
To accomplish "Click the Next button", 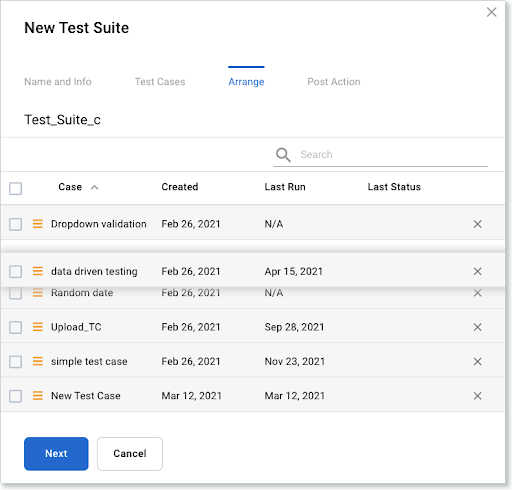I will pos(56,454).
